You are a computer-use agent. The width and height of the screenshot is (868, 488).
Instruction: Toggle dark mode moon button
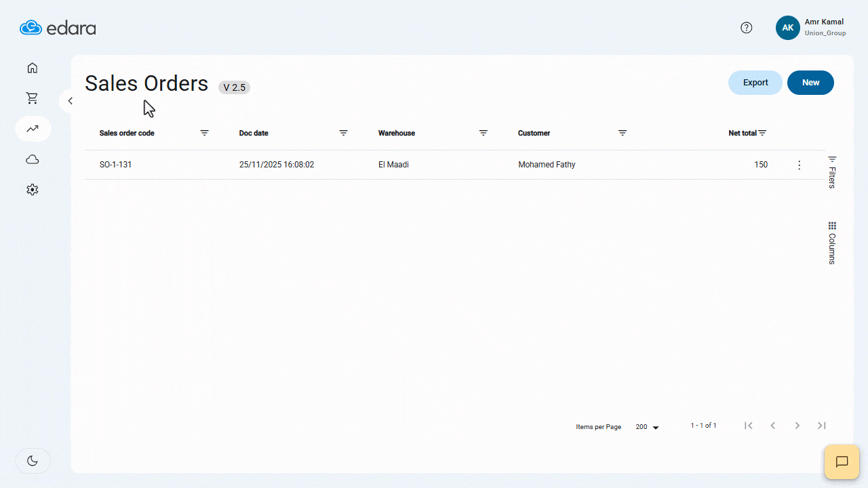[x=33, y=461]
